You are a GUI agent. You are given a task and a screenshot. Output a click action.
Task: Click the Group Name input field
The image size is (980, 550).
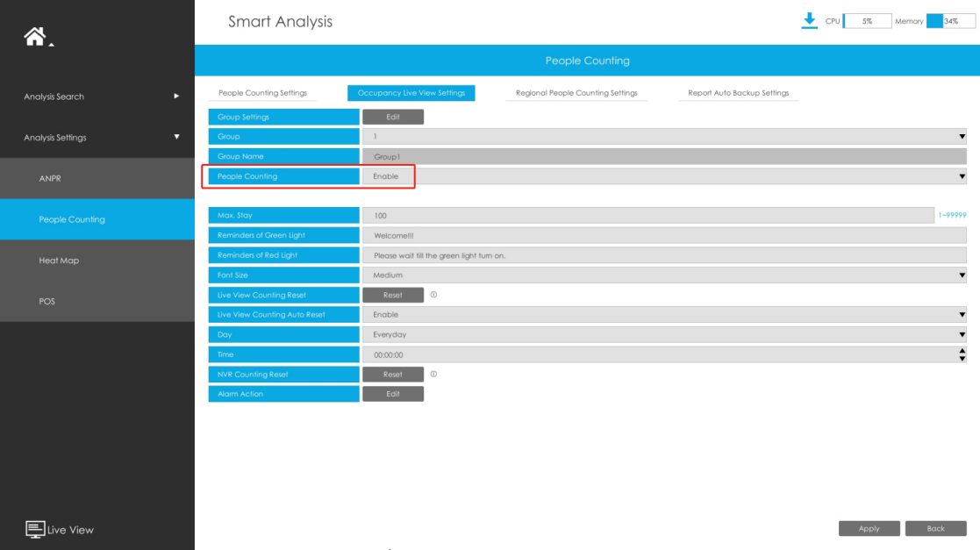coord(664,156)
